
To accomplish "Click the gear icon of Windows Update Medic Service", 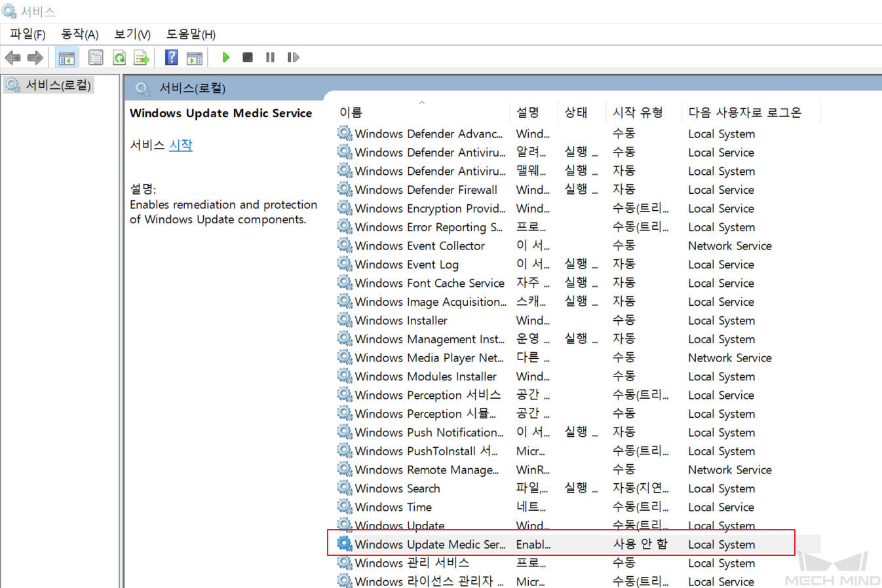I will (x=345, y=544).
